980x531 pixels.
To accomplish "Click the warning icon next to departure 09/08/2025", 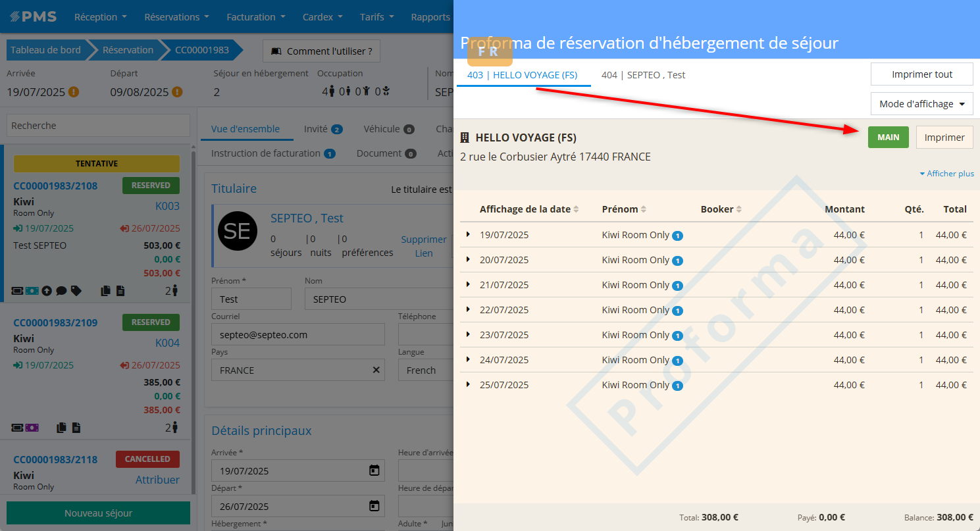I will point(177,92).
